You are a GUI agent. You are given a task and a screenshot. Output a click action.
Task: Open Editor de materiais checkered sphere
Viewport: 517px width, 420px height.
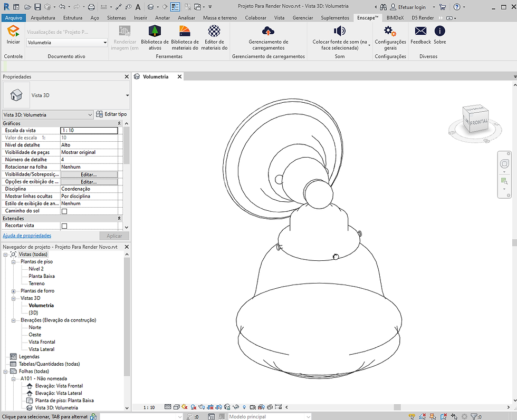coord(214,31)
